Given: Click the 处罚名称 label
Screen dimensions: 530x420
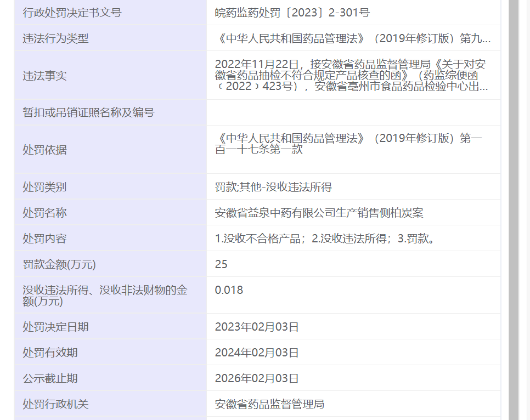Looking at the screenshot, I should click(44, 213).
